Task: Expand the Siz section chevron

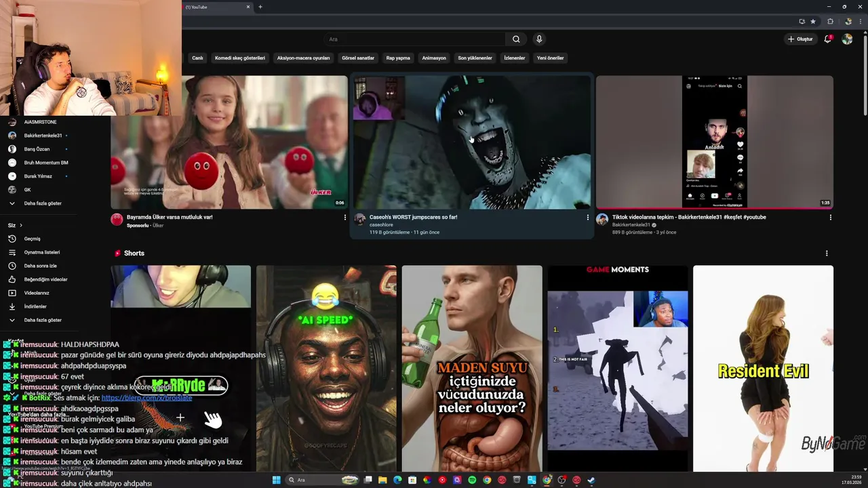Action: coord(21,225)
